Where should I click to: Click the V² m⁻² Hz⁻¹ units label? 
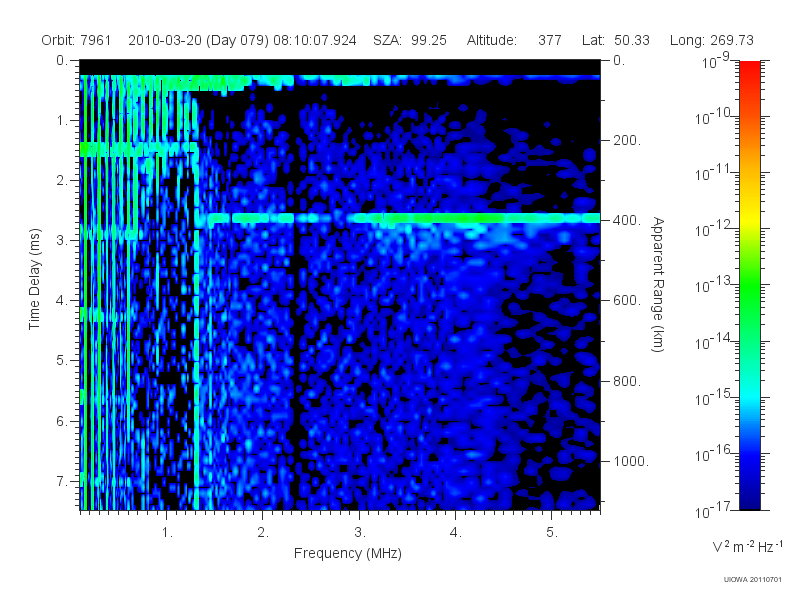tap(747, 546)
